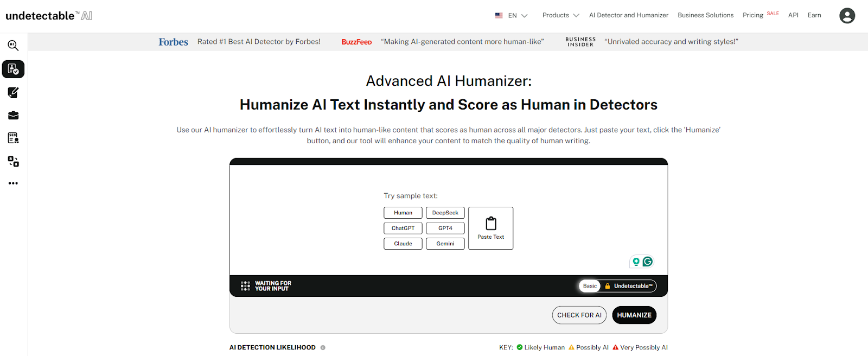Expand the EN language dropdown
The image size is (868, 356).
[x=518, y=16]
